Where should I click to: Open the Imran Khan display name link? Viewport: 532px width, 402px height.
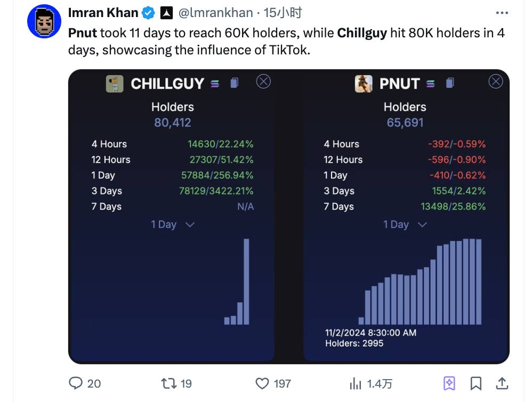103,13
